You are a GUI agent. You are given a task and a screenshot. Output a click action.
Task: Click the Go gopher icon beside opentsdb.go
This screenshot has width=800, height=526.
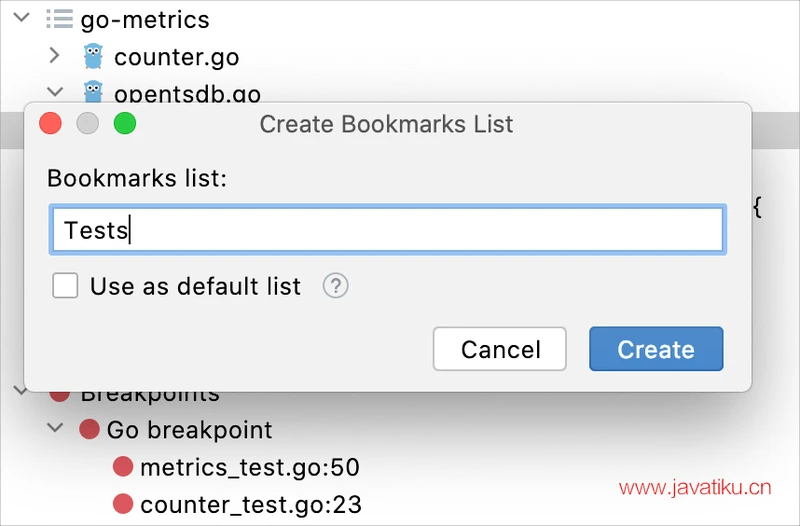pos(94,92)
